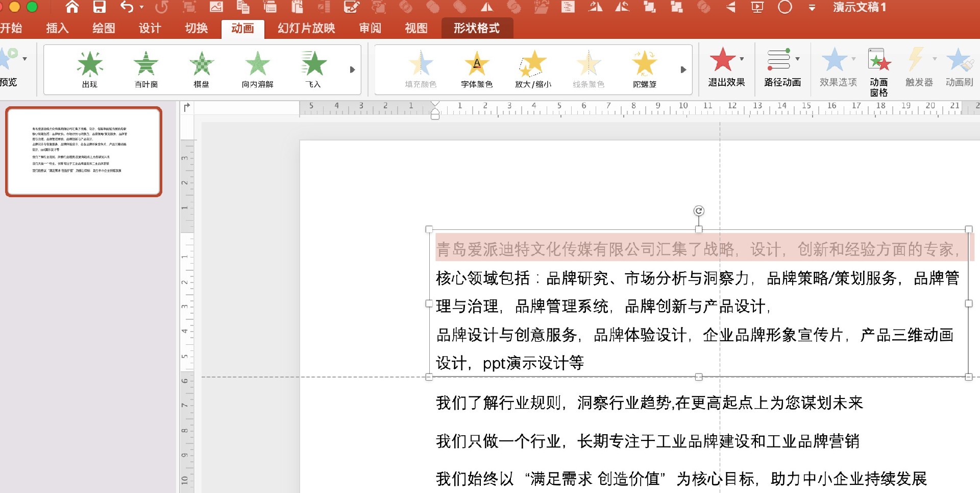This screenshot has width=980, height=493.
Task: Choose the 棋盘 animation effect
Action: coord(202,69)
